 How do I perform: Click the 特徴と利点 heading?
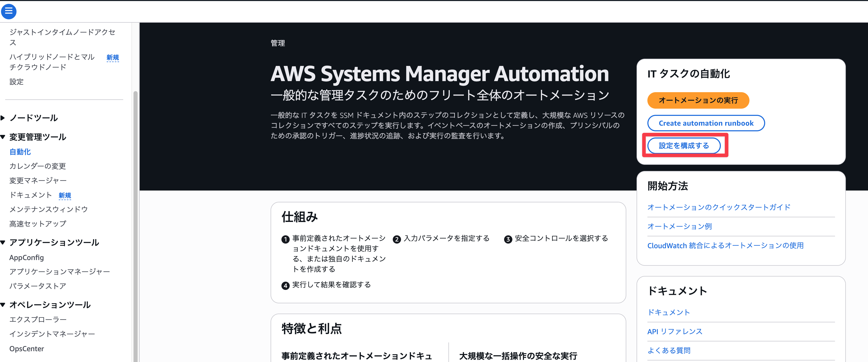click(312, 329)
